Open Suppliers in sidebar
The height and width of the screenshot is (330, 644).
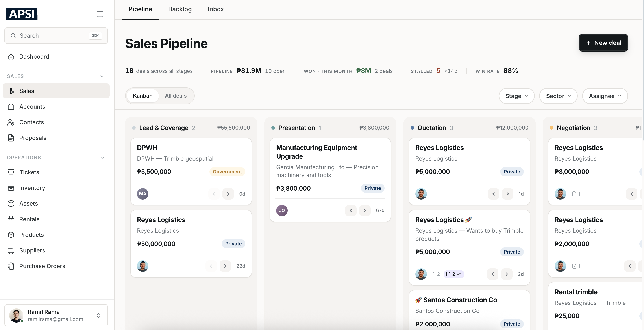(x=56, y=250)
